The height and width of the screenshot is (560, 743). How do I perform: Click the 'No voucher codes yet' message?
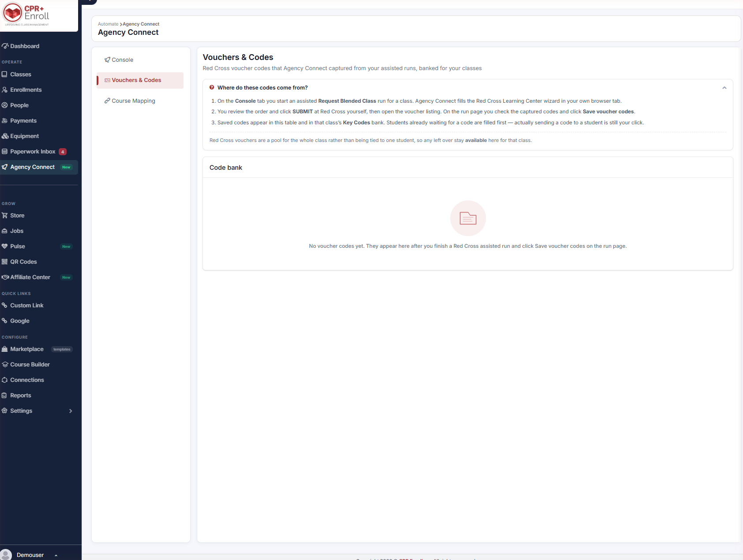click(468, 246)
